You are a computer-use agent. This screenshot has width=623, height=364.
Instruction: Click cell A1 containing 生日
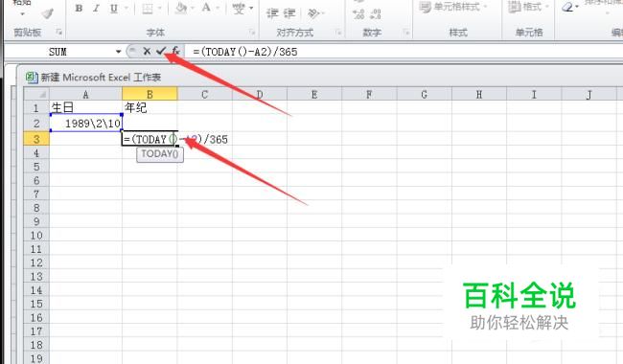(x=85, y=107)
